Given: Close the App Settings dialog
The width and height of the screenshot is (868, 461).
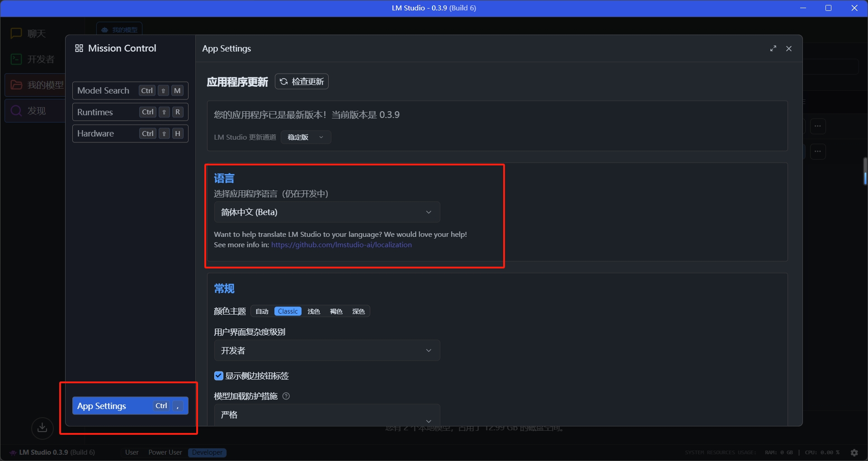Looking at the screenshot, I should [789, 48].
